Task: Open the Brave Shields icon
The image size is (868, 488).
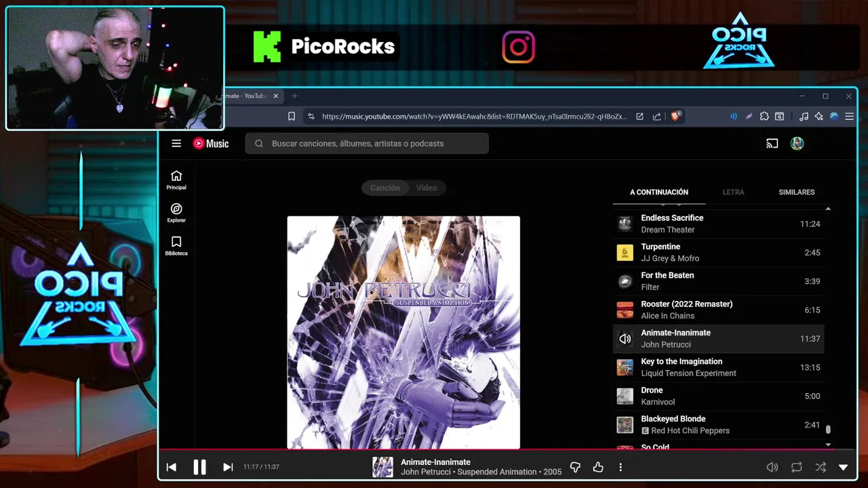Action: point(675,116)
